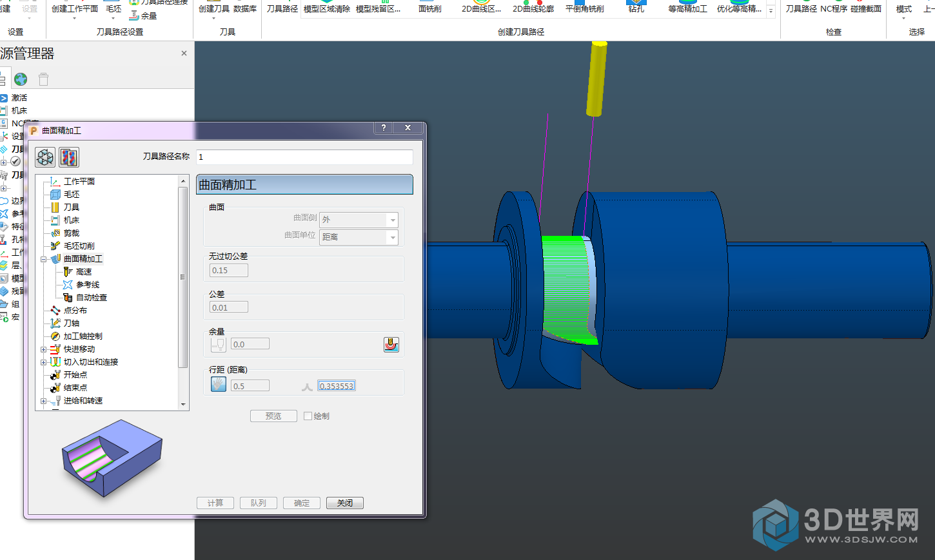Click the trash bin icon in explorer toolbar
Image resolution: width=935 pixels, height=560 pixels.
pos(43,79)
